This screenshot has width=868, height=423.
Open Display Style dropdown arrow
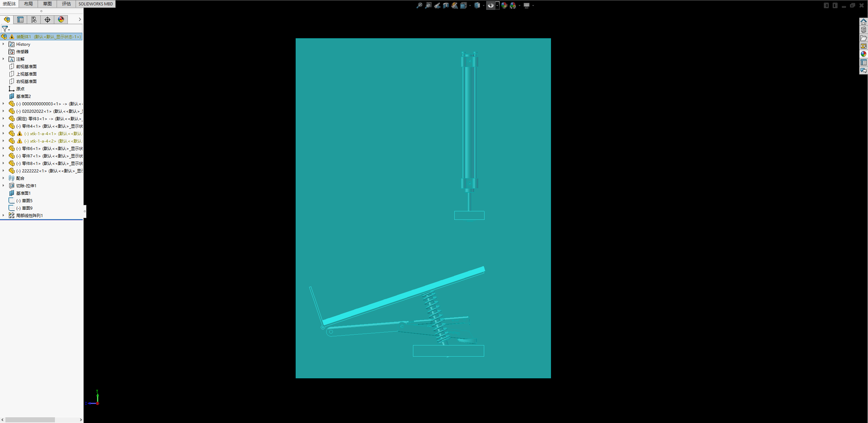[x=484, y=5]
